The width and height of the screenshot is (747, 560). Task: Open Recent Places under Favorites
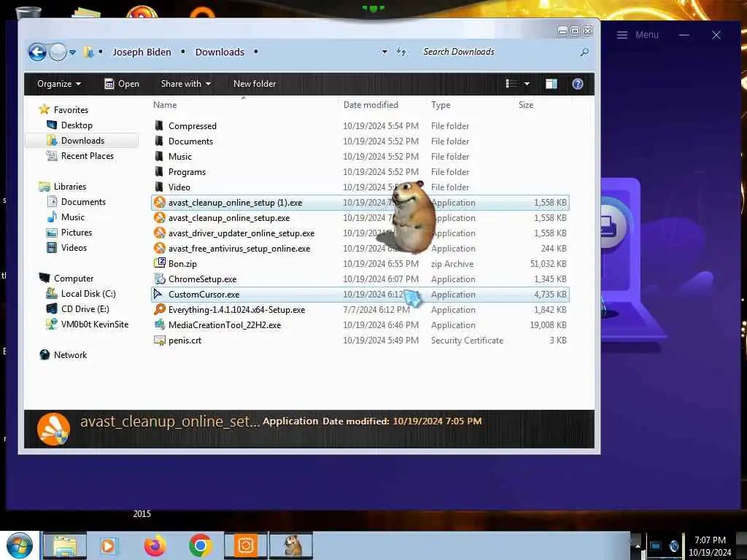[88, 156]
